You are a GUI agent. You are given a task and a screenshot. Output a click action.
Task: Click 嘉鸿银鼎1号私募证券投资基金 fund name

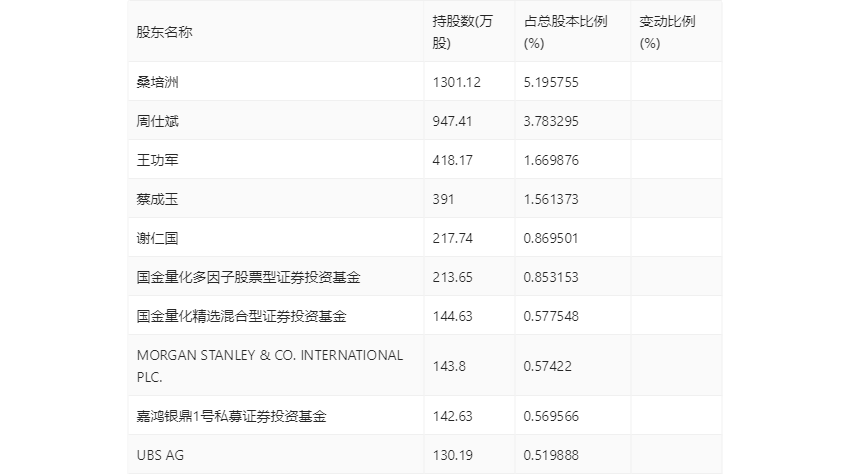click(232, 416)
